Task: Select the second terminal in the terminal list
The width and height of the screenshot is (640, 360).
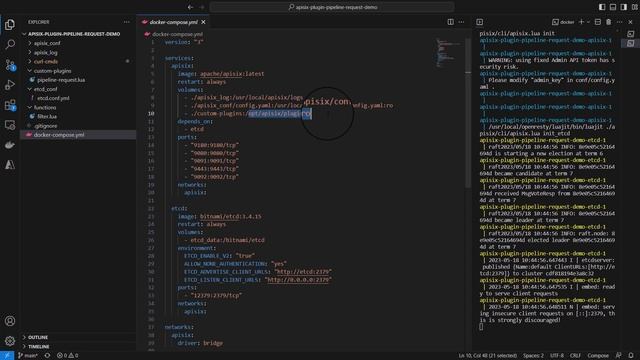Action: (x=631, y=43)
